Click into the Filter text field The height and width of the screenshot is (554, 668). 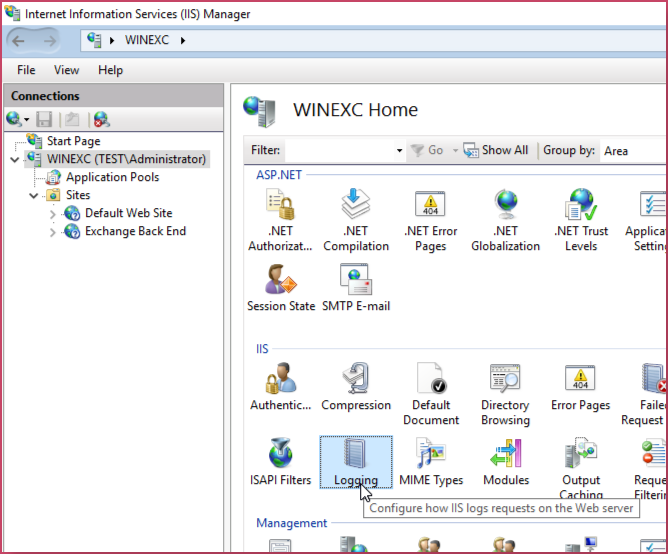click(x=340, y=150)
